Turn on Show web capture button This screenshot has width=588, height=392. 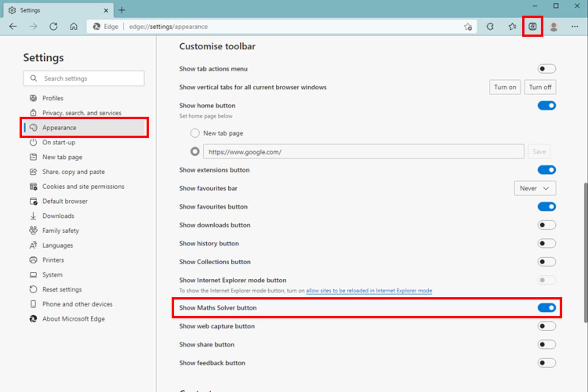(x=547, y=326)
